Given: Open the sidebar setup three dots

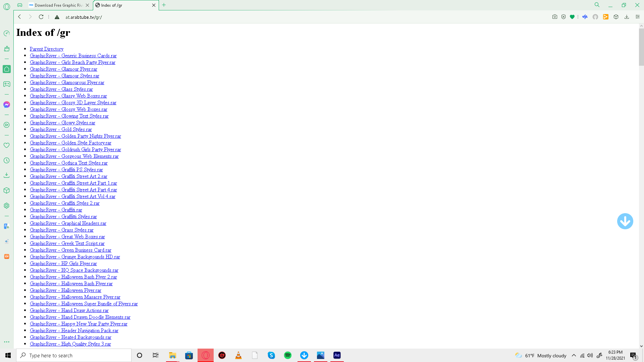Looking at the screenshot, I should click(x=7, y=342).
